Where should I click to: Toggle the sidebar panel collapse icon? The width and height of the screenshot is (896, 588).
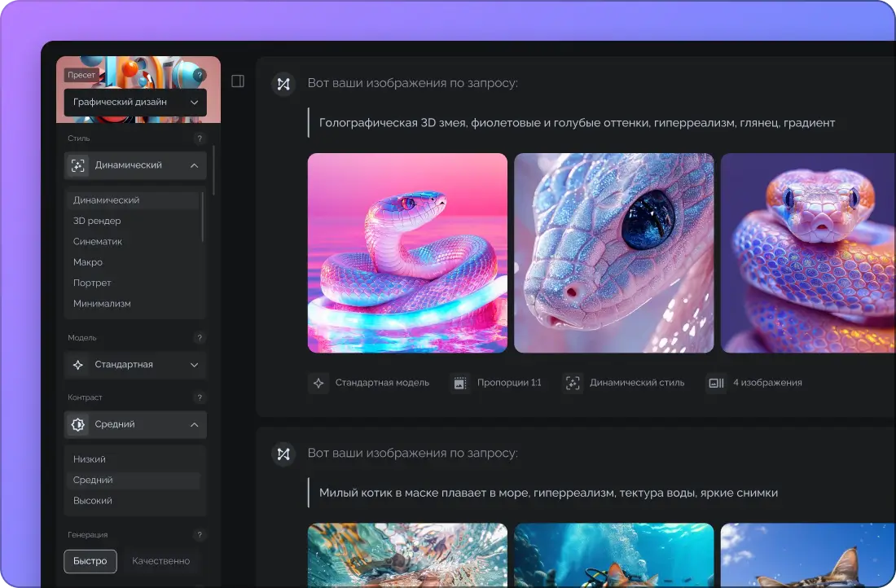coord(238,81)
